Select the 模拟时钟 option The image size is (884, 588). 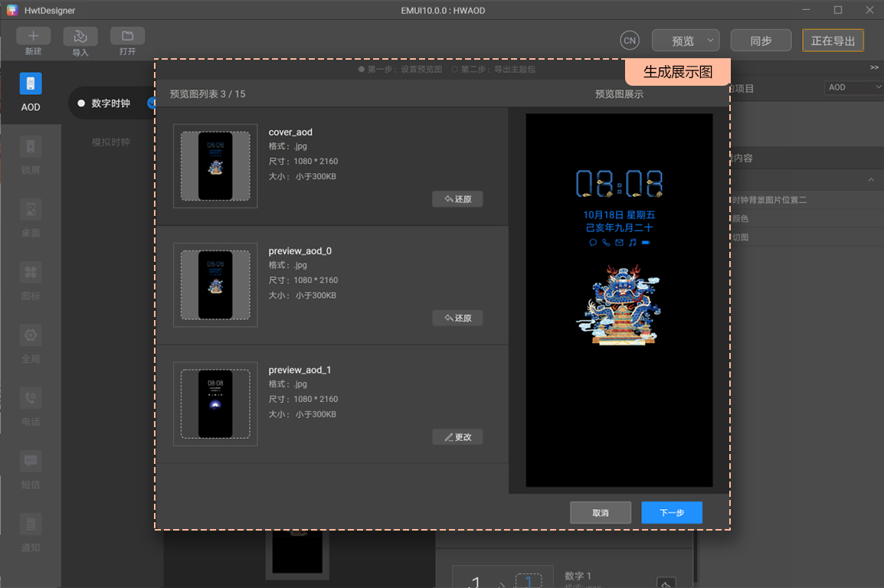coord(111,142)
